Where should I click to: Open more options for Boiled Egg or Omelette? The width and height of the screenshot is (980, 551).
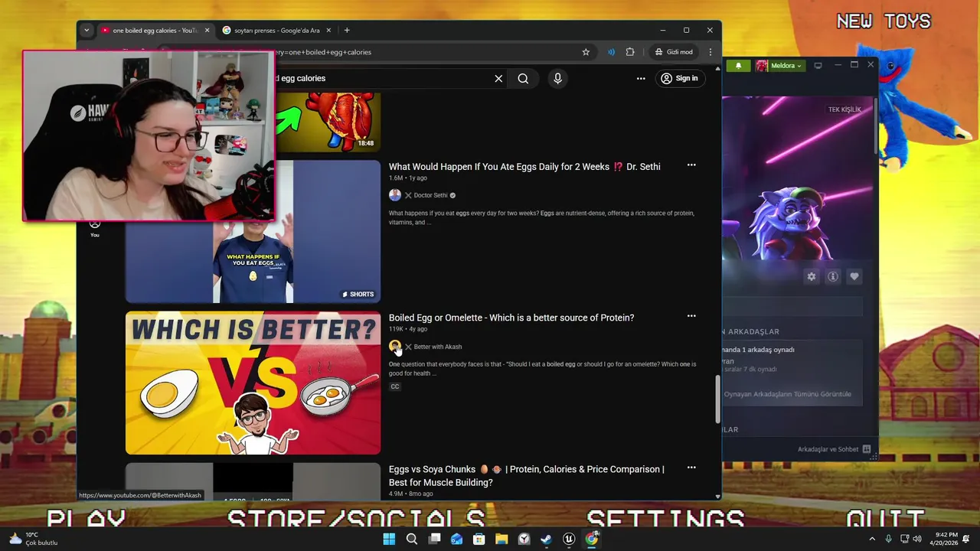click(691, 316)
